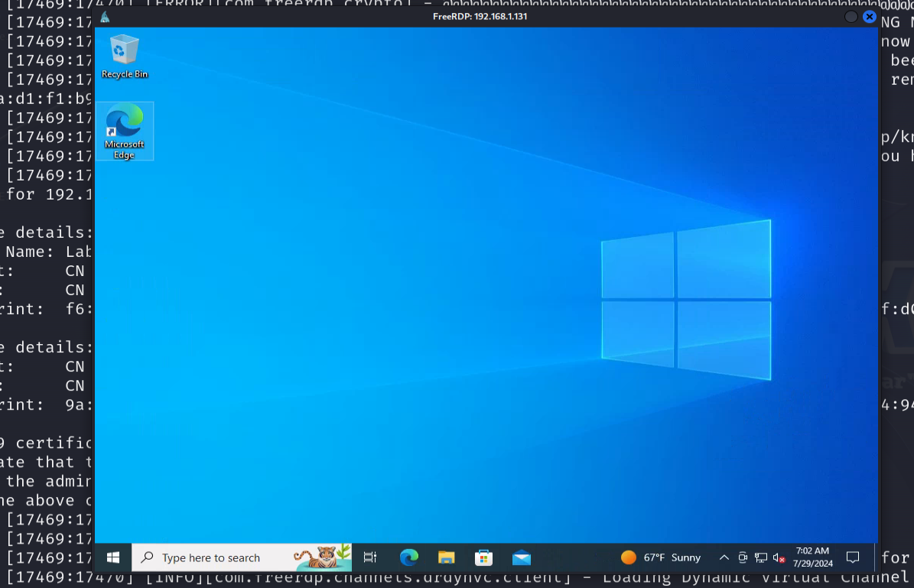Click the network icon in the system tray
Viewport: 914px width, 588px height.
[x=760, y=557]
